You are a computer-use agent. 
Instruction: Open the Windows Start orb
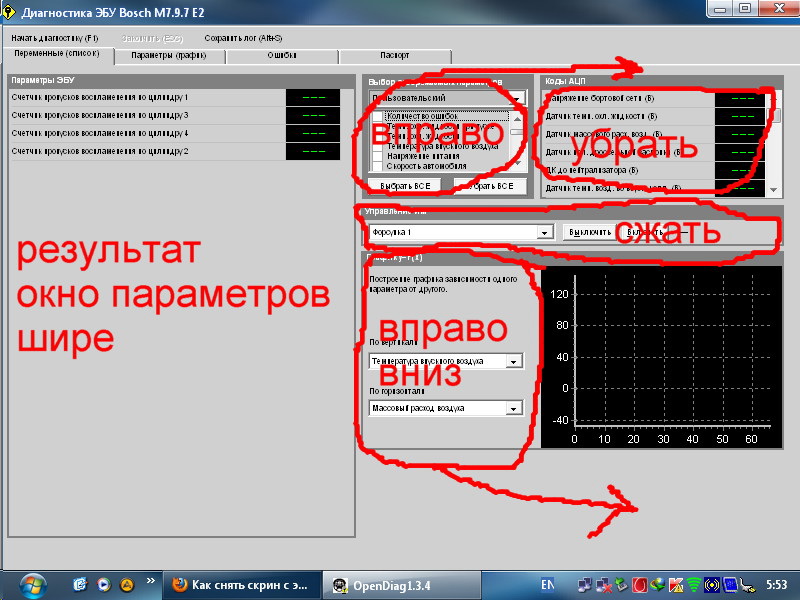[33, 586]
